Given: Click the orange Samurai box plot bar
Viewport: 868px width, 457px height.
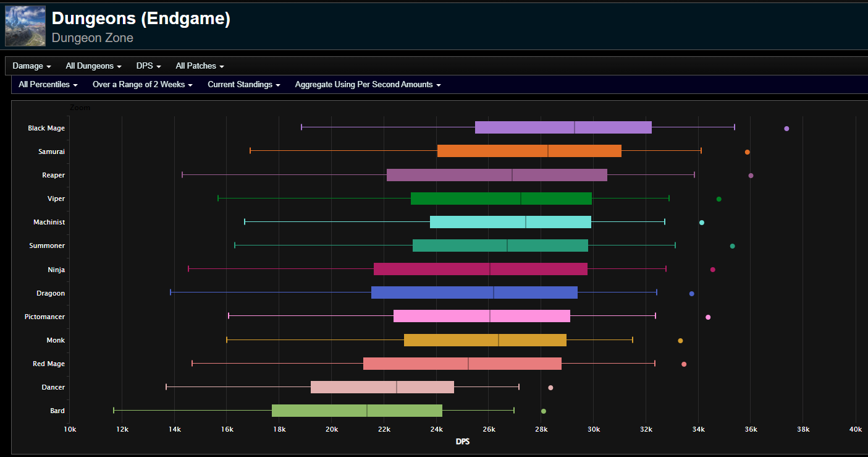Looking at the screenshot, I should pos(529,151).
